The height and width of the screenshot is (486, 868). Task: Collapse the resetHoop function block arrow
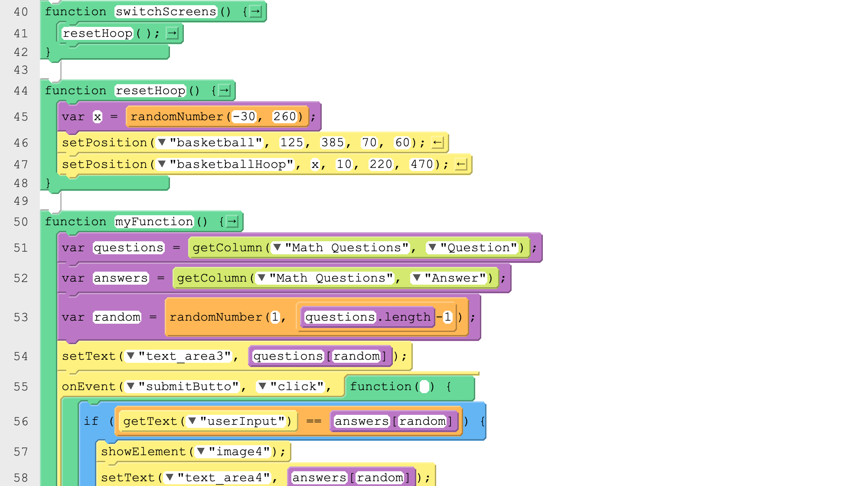pos(225,91)
